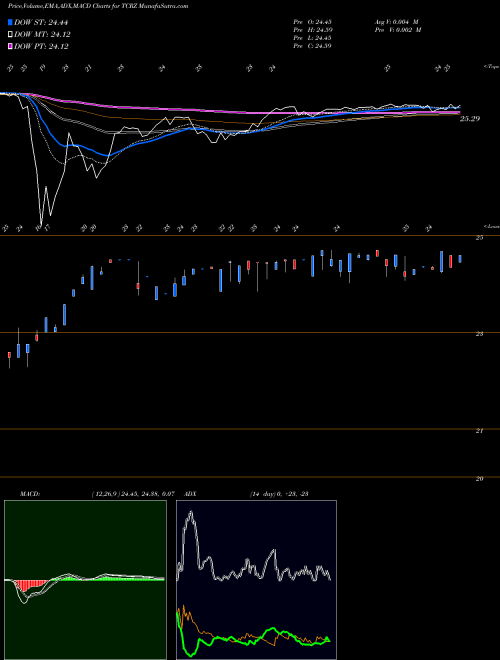Click the 'ADX' indicator heading
500x660 pixels.
[x=191, y=494]
